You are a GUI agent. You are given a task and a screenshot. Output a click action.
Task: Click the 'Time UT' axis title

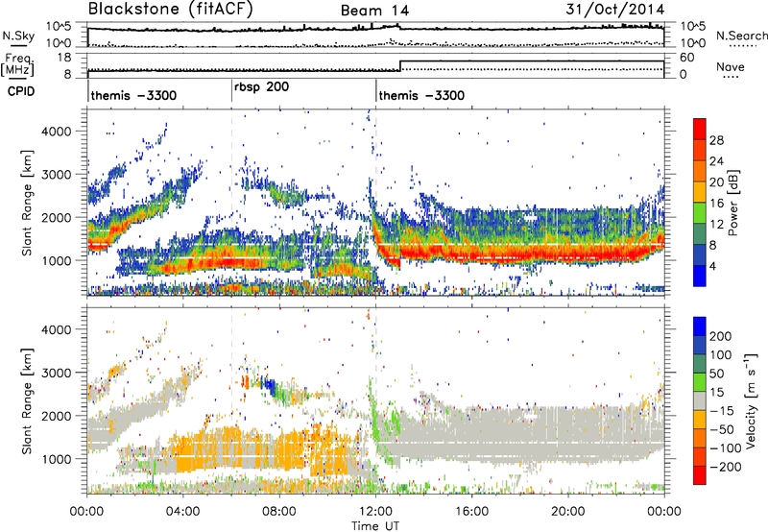point(375,526)
